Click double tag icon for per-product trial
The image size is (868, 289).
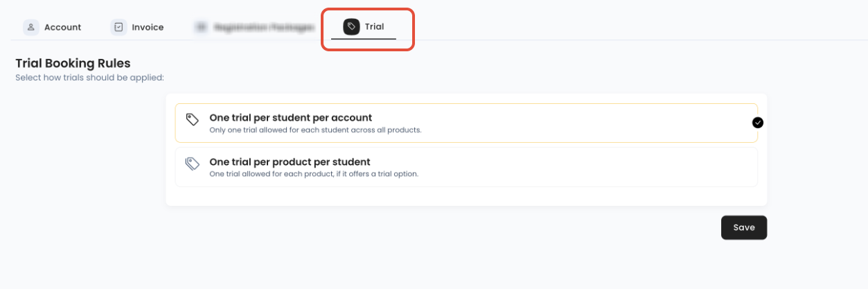pos(193,164)
